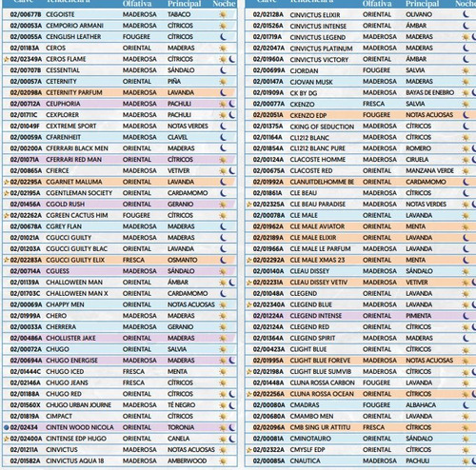Click the CIRUELA principal note cell

[417, 160]
